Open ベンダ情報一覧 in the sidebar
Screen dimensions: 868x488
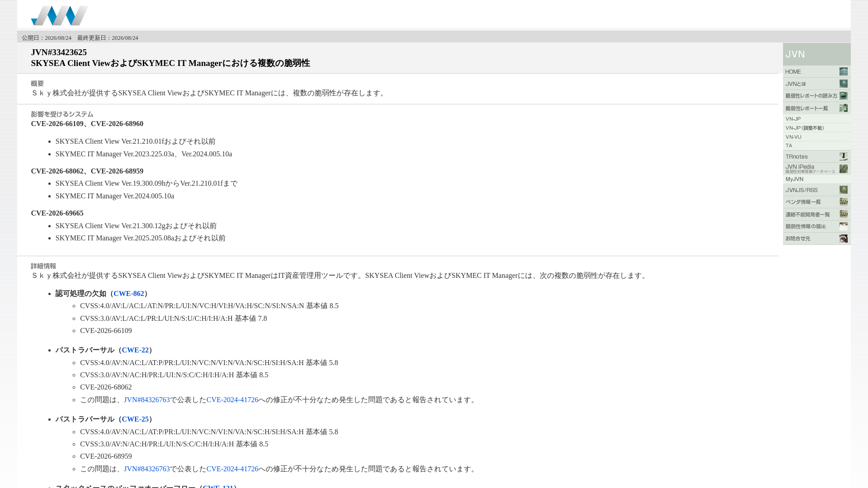[x=816, y=202]
